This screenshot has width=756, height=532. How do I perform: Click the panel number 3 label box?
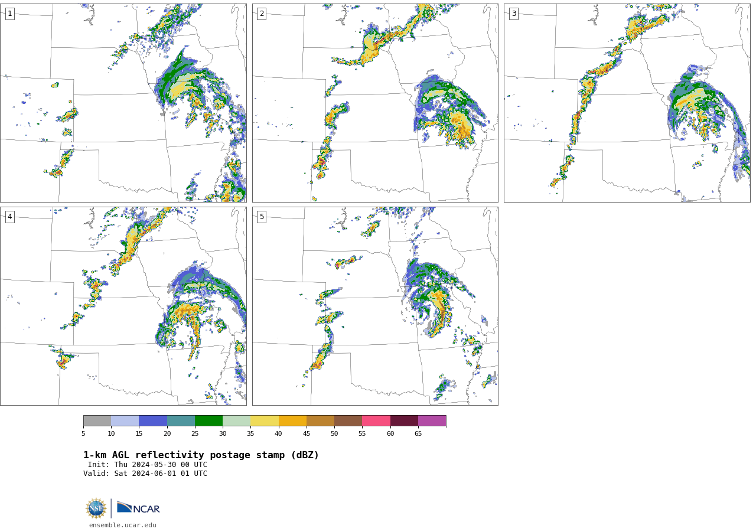[513, 14]
